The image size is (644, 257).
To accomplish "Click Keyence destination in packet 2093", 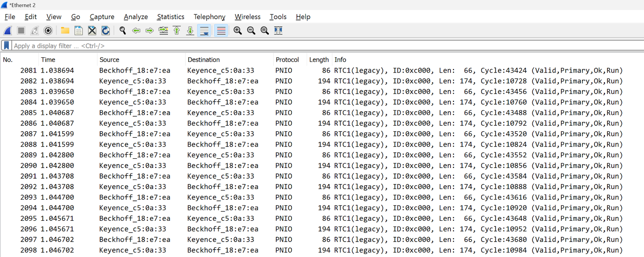I will coord(221,197).
